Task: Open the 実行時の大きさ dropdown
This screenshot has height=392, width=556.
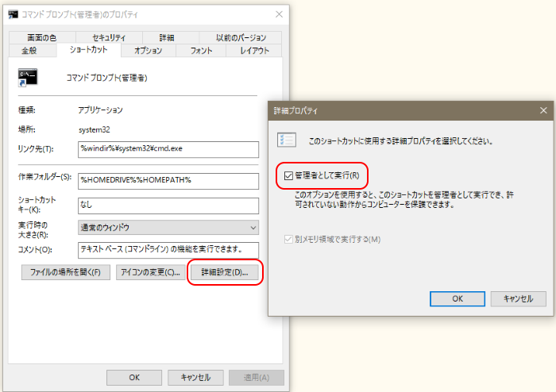Action: [x=168, y=227]
